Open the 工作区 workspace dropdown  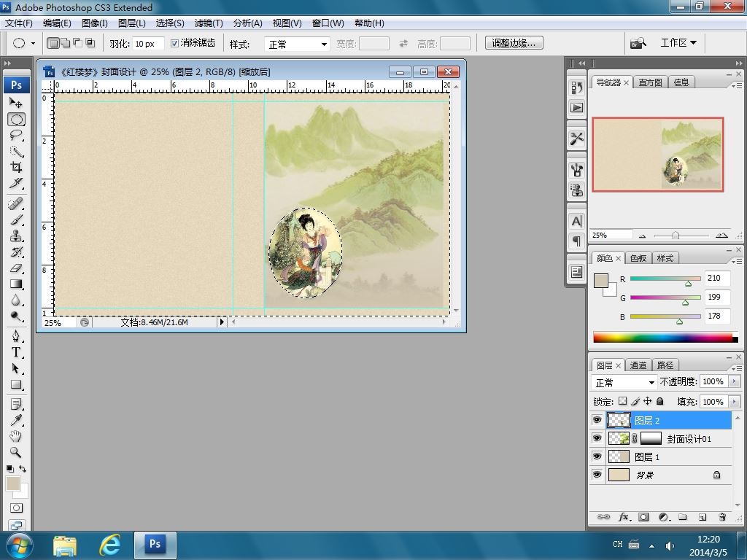tap(678, 43)
